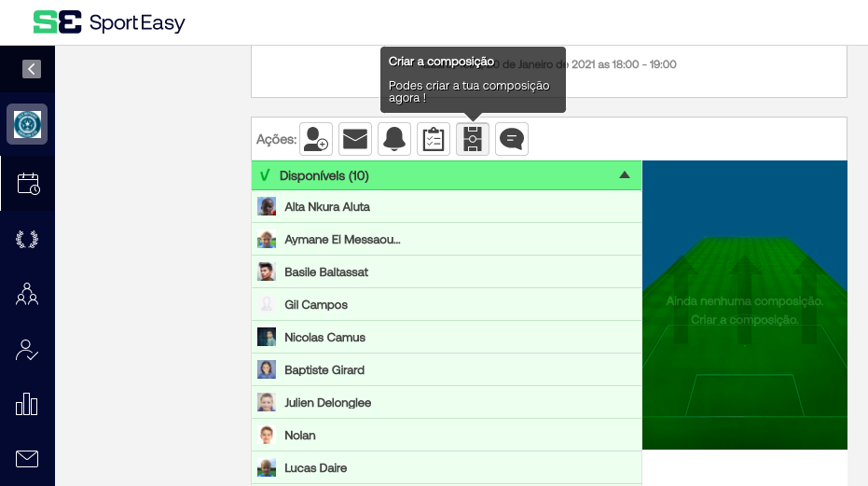Open the clipboard checklist action
Viewport: 868px width, 486px height.
click(434, 139)
